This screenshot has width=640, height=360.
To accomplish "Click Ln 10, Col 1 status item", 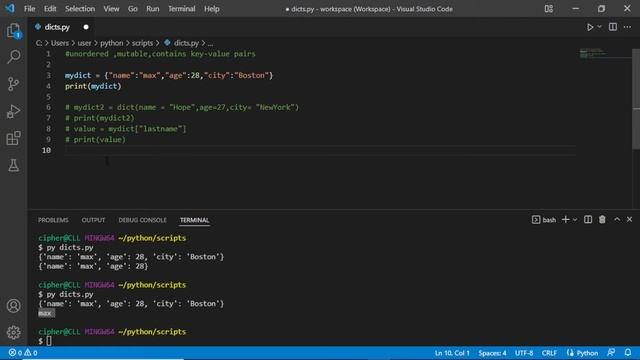I will pyautogui.click(x=452, y=353).
